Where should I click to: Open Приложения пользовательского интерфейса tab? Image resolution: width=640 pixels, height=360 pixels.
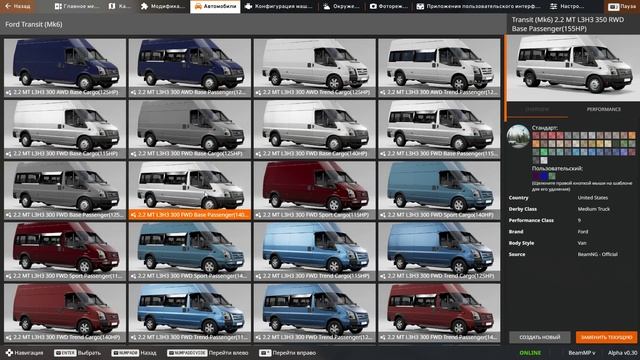(478, 6)
